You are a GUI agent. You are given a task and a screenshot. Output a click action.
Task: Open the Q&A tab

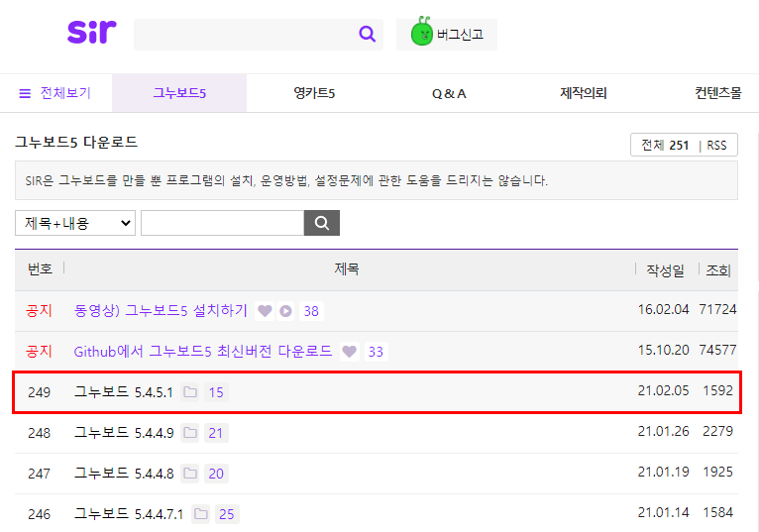(449, 93)
